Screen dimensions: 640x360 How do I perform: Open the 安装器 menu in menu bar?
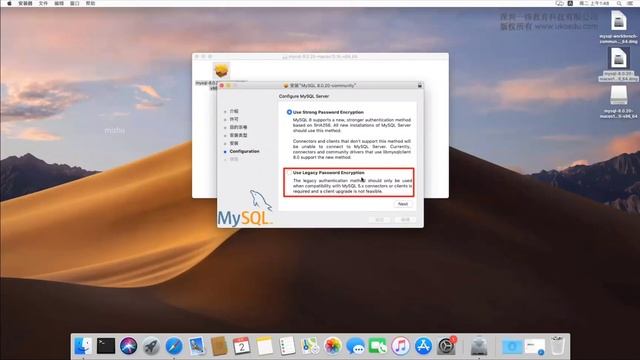[x=25, y=3]
